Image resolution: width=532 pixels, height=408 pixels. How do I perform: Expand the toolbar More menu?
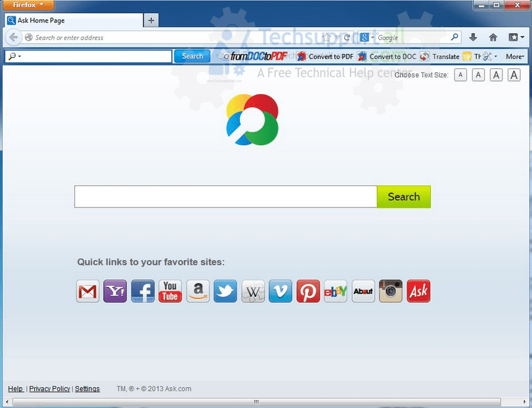pyautogui.click(x=515, y=57)
